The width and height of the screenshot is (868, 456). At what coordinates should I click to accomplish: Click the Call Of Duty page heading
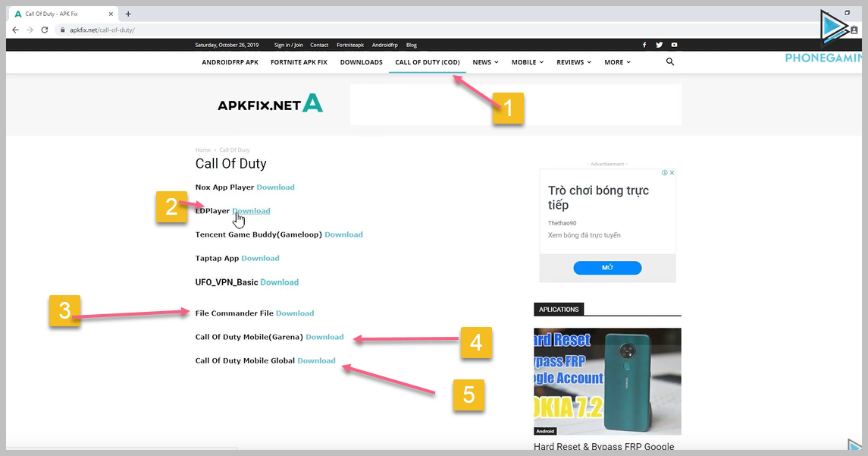coord(231,164)
